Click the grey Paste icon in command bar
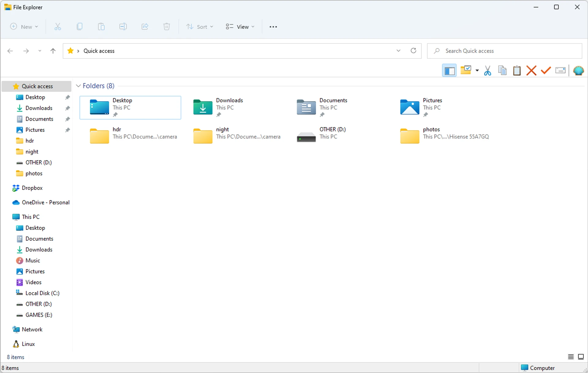This screenshot has height=373, width=588. point(101,27)
